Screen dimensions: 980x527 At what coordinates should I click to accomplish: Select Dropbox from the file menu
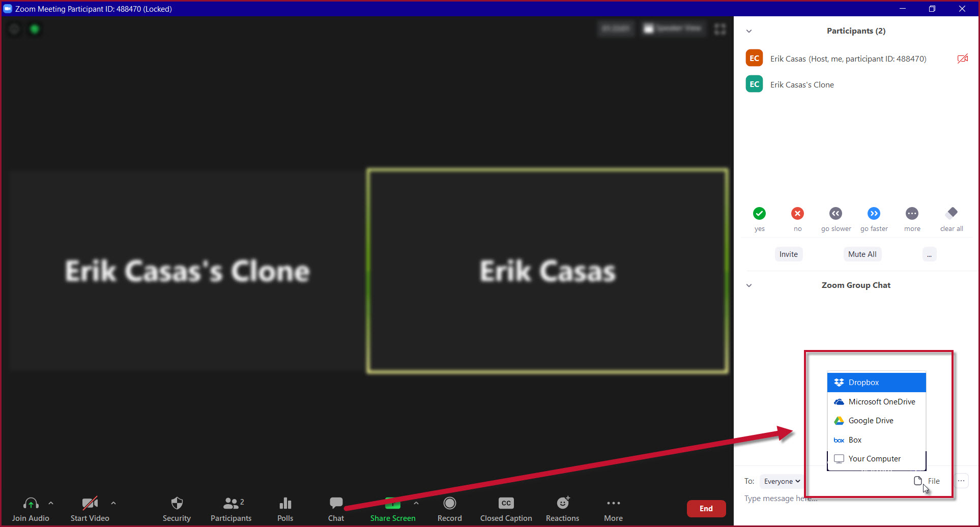click(876, 383)
